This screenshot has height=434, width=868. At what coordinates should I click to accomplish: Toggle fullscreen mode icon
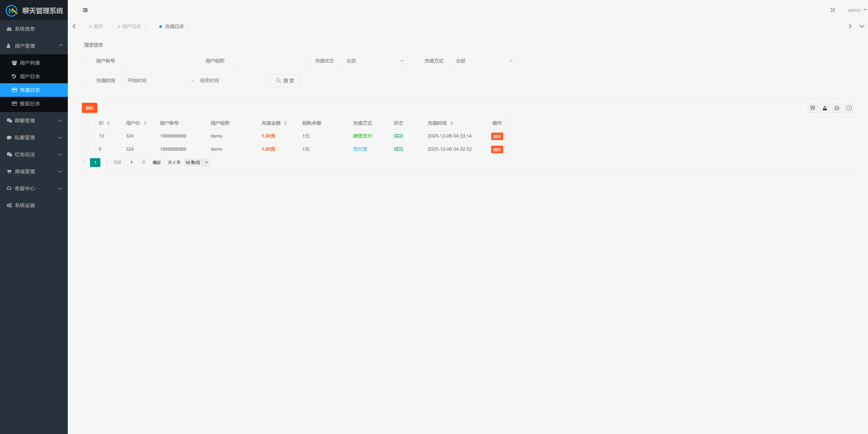[832, 10]
